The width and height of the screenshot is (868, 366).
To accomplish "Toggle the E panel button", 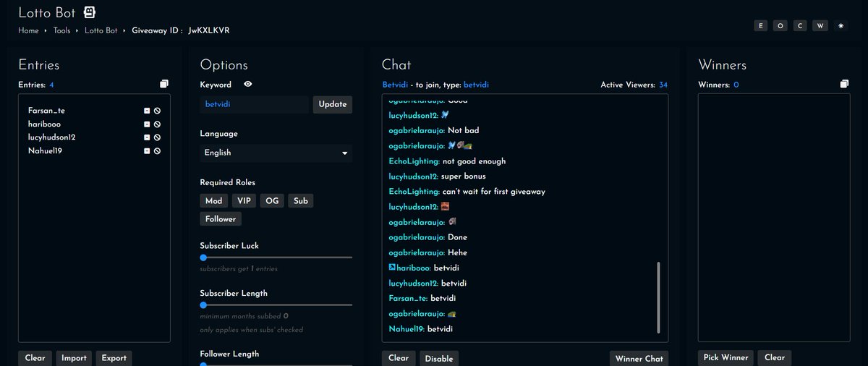I will [760, 26].
